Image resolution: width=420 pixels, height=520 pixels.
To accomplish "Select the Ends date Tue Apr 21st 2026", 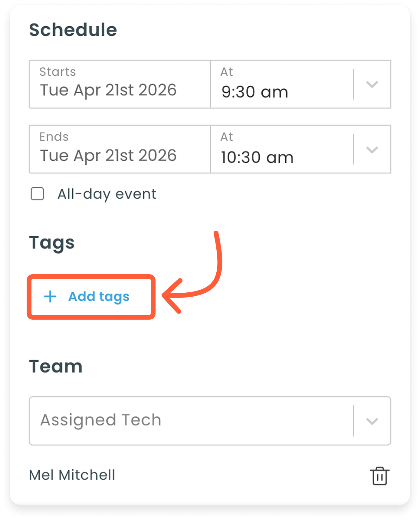I will (x=108, y=156).
